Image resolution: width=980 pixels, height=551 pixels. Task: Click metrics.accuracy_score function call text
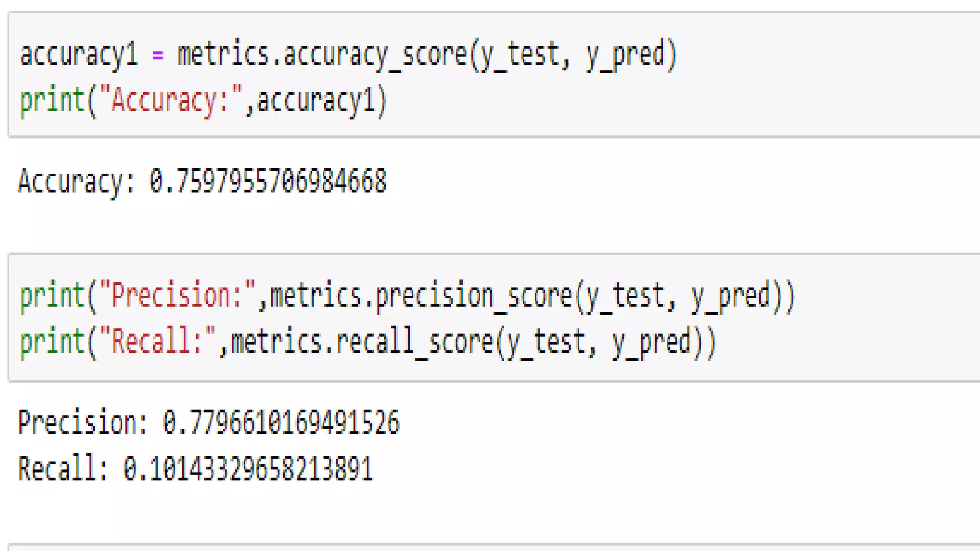pyautogui.click(x=322, y=55)
